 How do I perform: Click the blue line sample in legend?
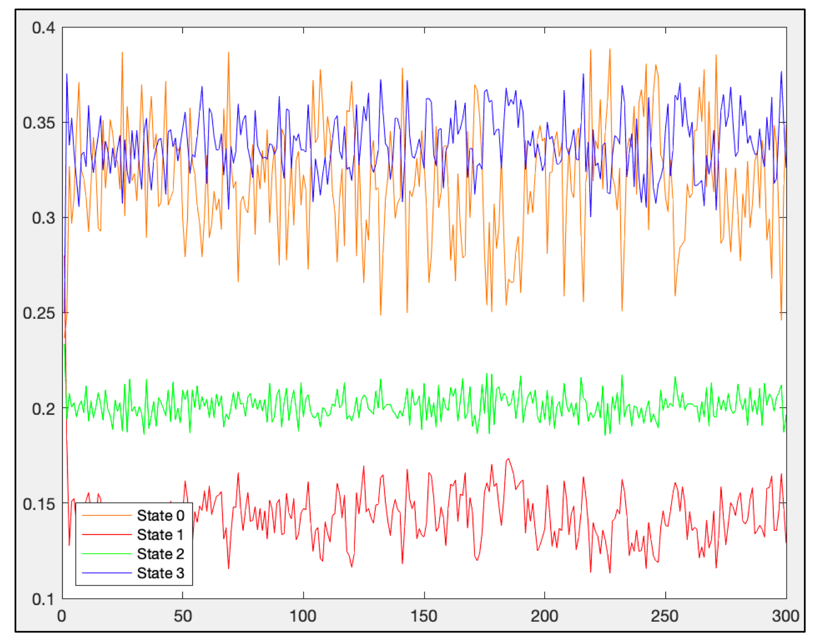coord(107,573)
